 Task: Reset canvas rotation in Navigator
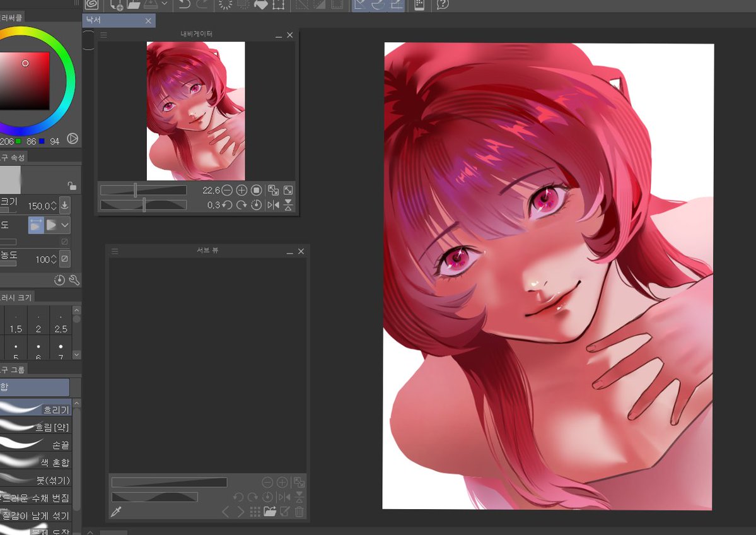(257, 205)
